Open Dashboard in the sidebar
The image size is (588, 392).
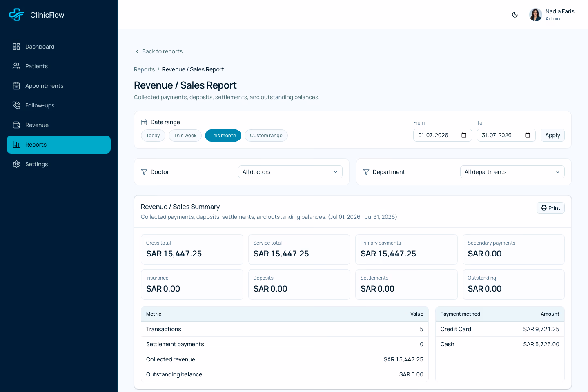(58, 47)
